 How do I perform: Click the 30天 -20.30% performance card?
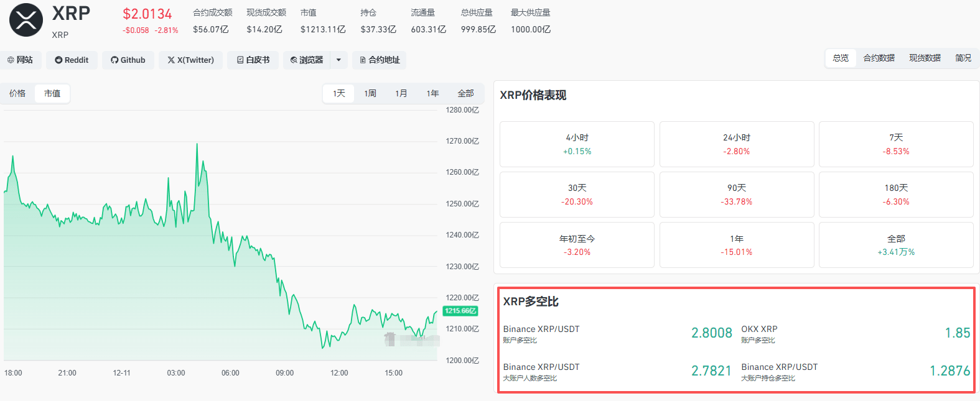point(577,195)
